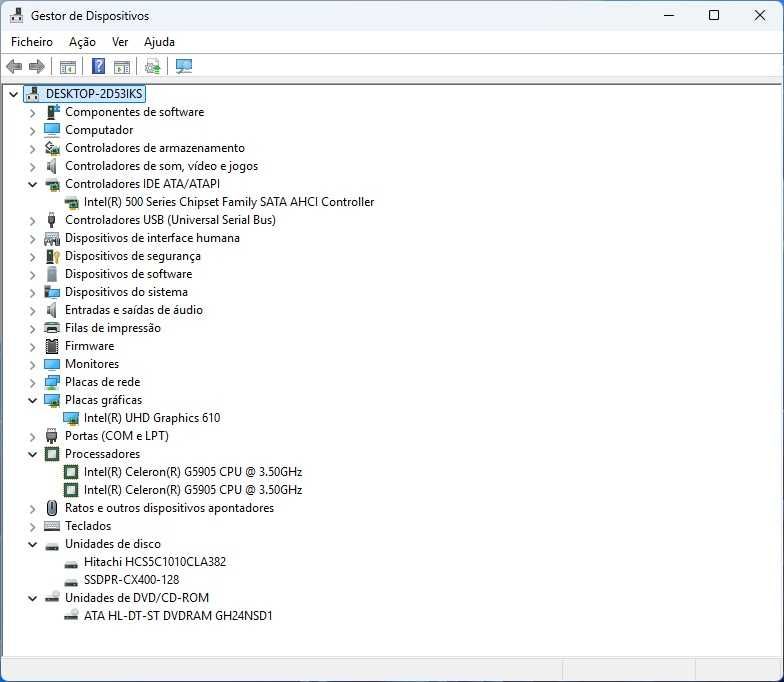Select the second Celeron G5905 CPU entry
This screenshot has height=682, width=784.
192,490
